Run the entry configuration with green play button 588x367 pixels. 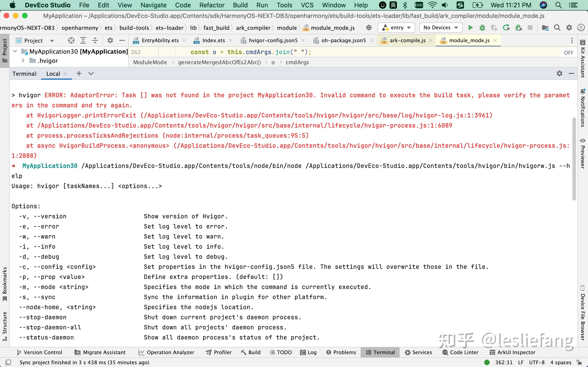(470, 28)
